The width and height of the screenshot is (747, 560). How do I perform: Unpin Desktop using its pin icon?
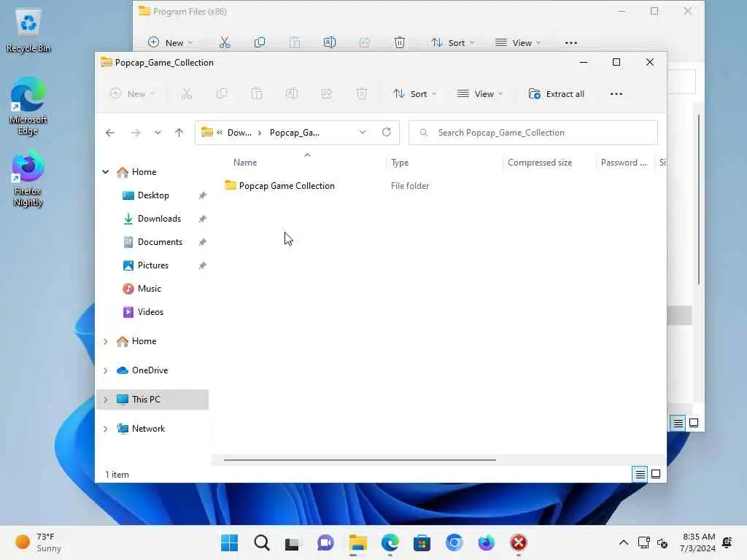pos(203,195)
